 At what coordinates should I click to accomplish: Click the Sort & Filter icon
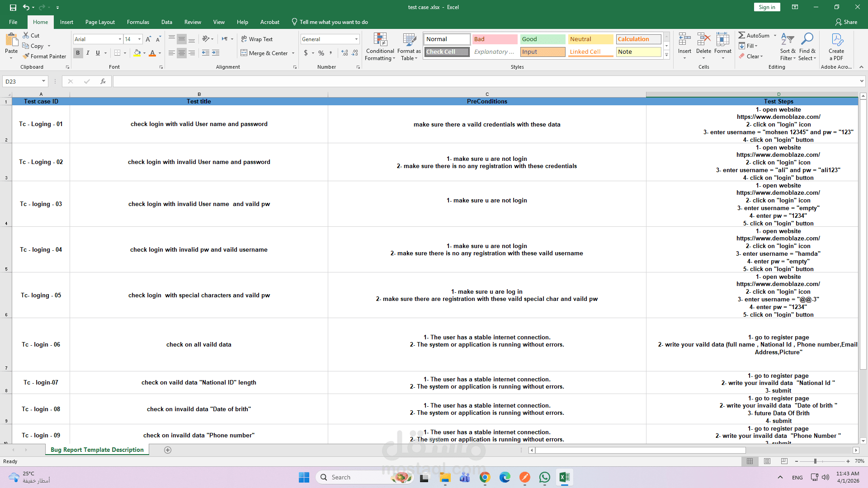[788, 41]
